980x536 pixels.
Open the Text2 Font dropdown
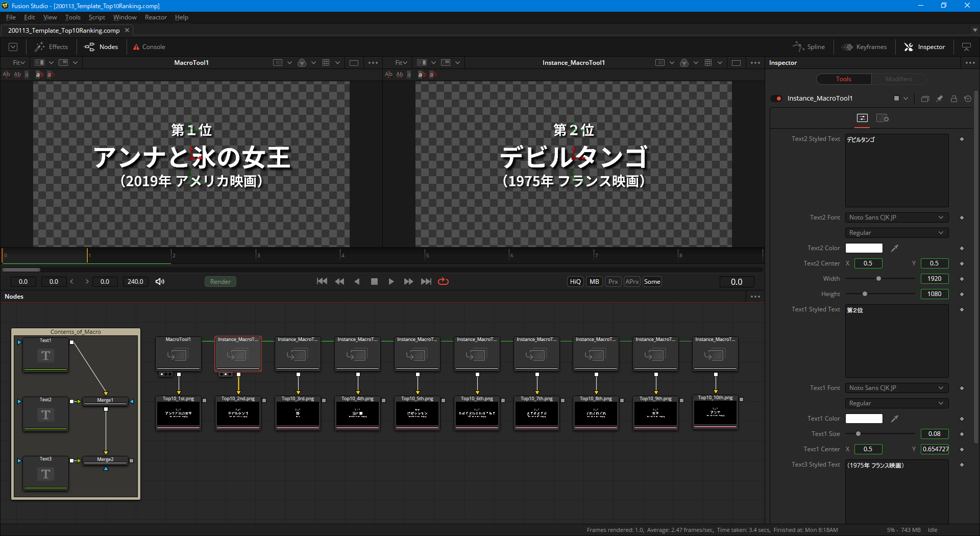[897, 217]
